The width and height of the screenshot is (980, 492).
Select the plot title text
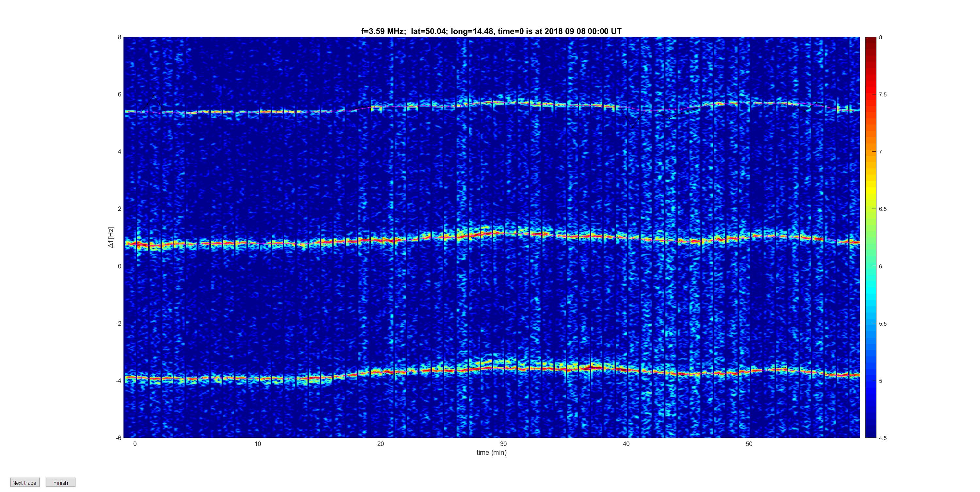click(x=491, y=31)
